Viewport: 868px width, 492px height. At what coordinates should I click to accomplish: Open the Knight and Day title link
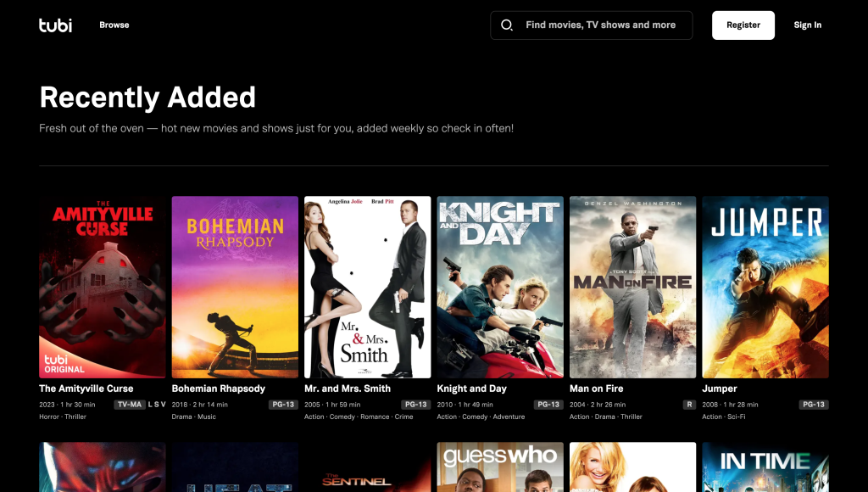pyautogui.click(x=471, y=388)
